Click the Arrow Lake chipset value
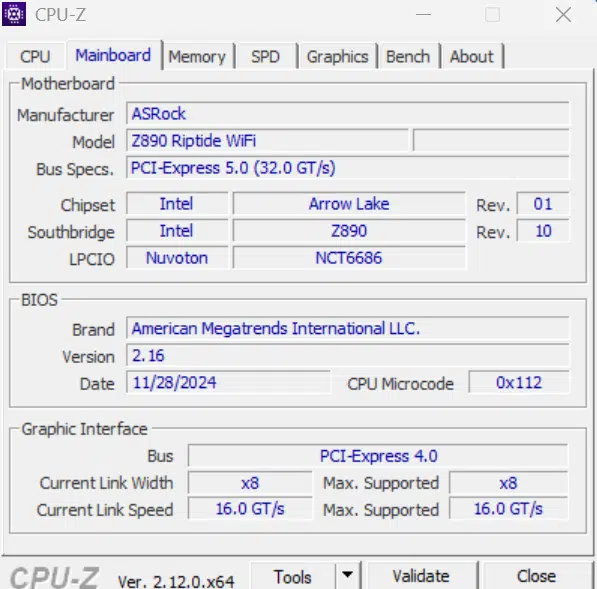597x589 pixels. [x=349, y=204]
